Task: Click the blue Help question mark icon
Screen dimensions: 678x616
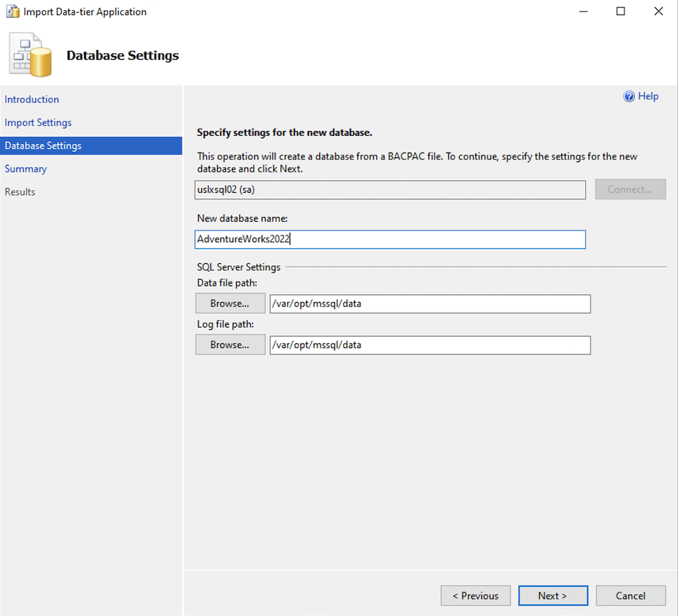Action: pos(629,96)
